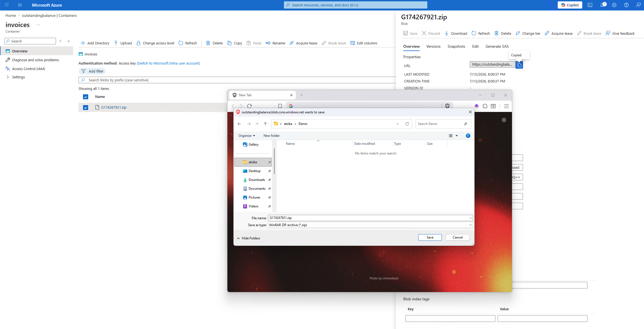The height and width of the screenshot is (329, 644).
Task: Open Brave extensions puzzle icon
Action: pos(485,106)
